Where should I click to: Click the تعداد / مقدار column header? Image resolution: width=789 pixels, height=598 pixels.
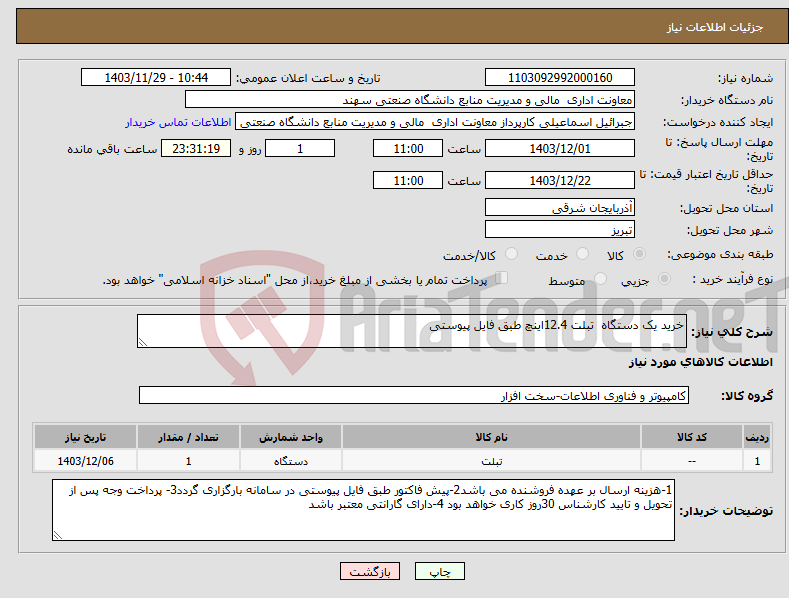(188, 437)
